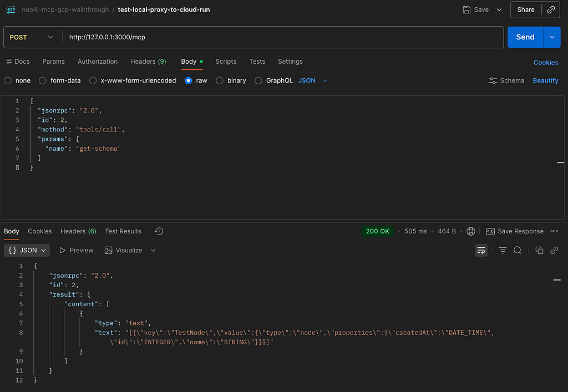Click the 464 B response size
The height and width of the screenshot is (392, 568).
447,231
